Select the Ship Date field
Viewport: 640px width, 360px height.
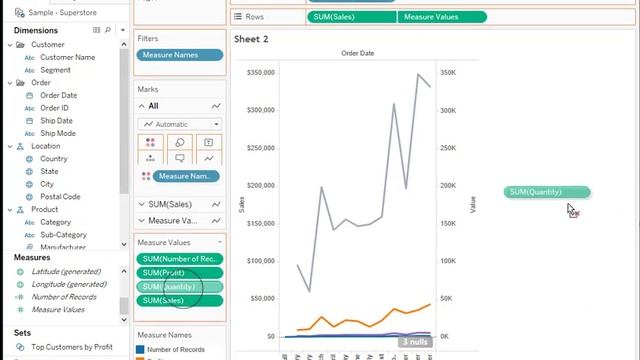[56, 120]
